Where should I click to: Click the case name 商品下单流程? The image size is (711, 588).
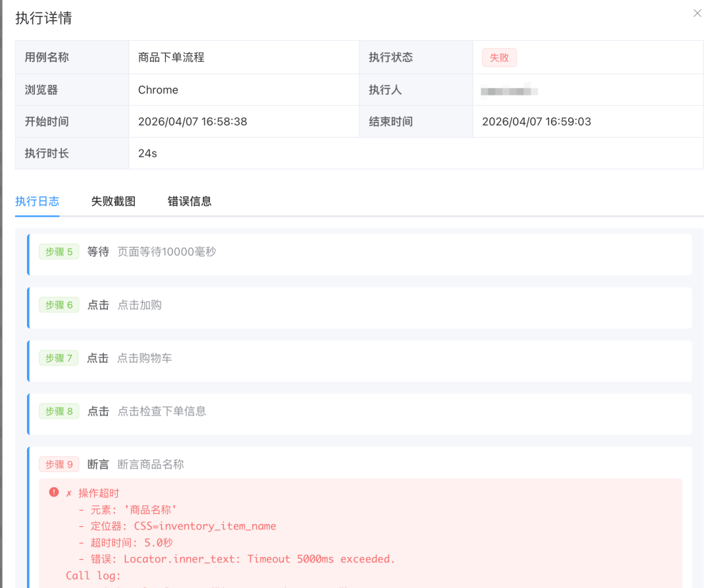pos(171,57)
